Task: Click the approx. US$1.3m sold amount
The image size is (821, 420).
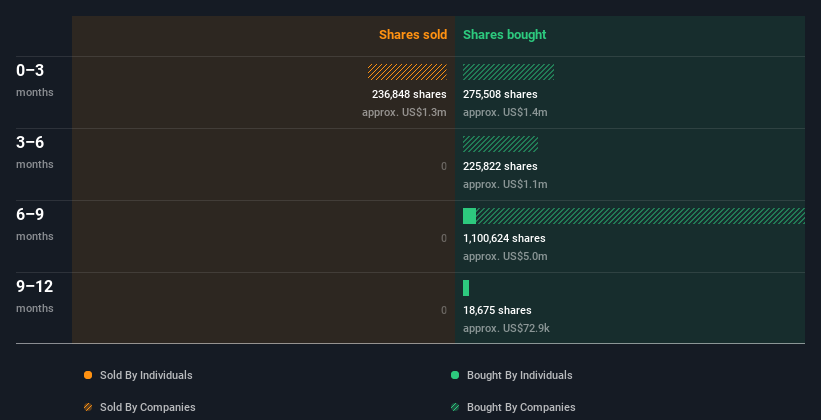Action: (404, 112)
